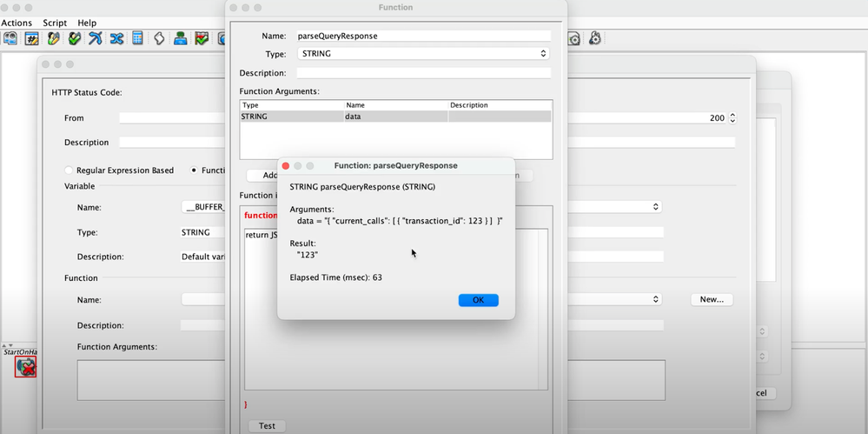Click the hash-and-pencil calendar toolbar icon
868x434 pixels.
tap(32, 38)
